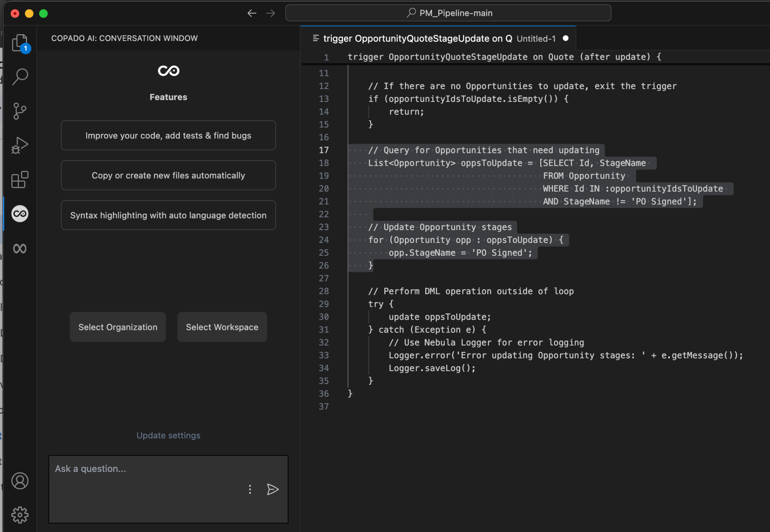The height and width of the screenshot is (532, 770).
Task: Open the Update settings link
Action: coord(168,435)
